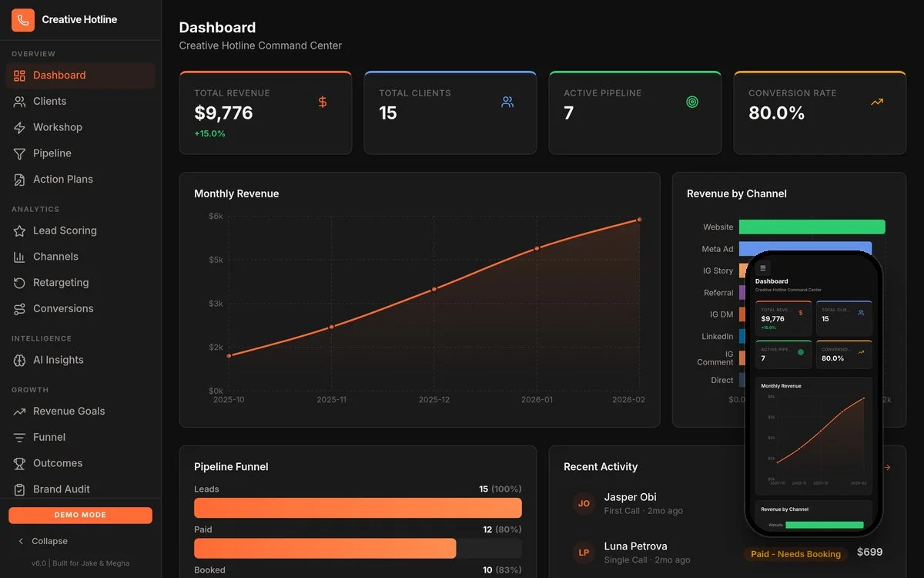The height and width of the screenshot is (578, 924).
Task: Open Brand Audit in the sidebar
Action: (x=81, y=489)
